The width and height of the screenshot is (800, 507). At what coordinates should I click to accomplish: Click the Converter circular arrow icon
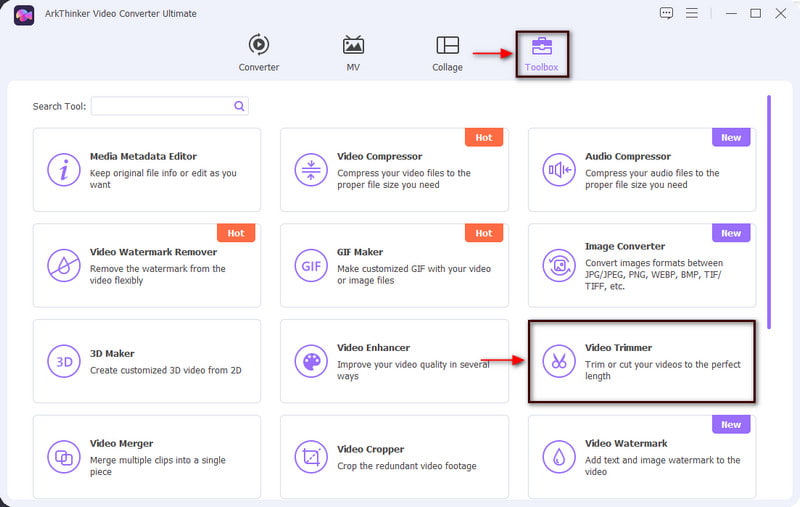click(259, 44)
